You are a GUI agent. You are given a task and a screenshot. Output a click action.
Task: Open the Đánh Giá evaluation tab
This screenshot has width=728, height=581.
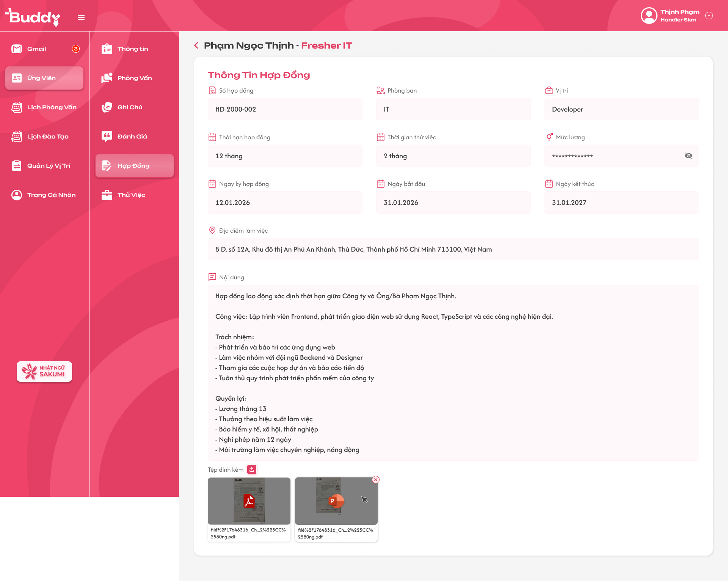click(x=132, y=137)
